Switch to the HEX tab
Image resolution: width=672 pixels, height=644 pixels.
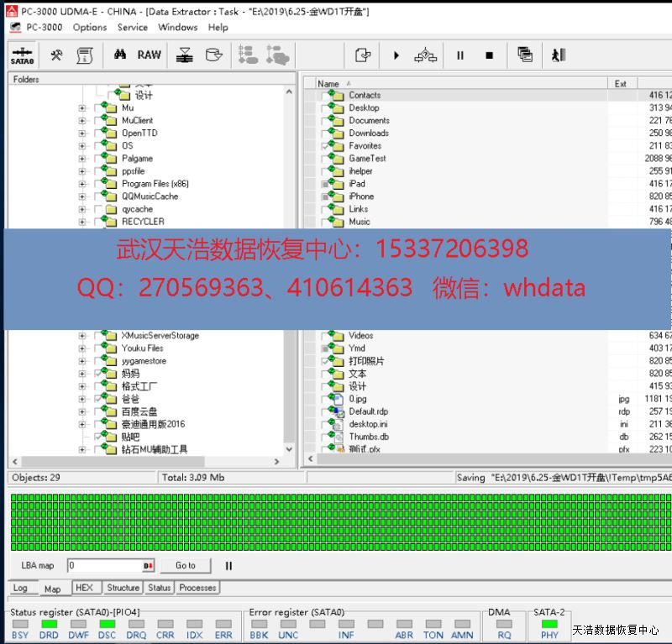coord(84,588)
